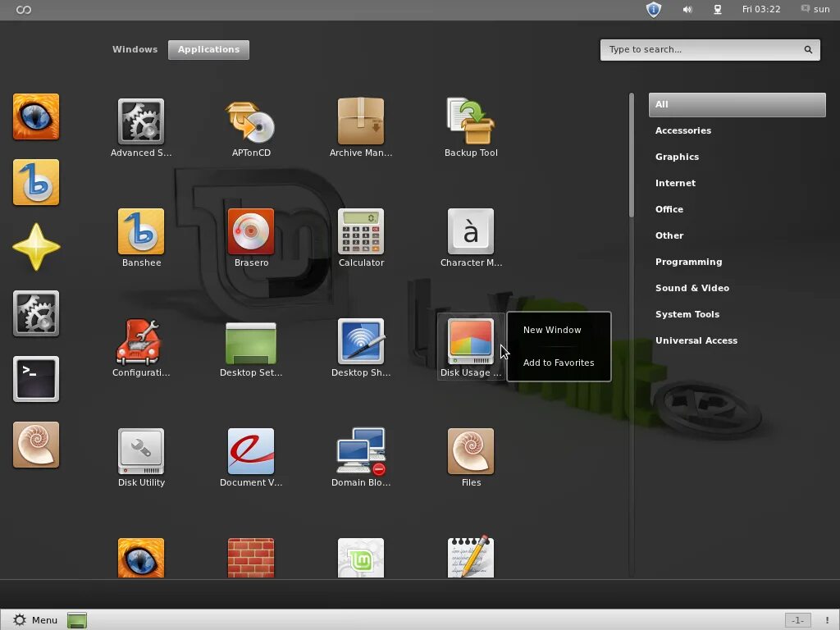Image resolution: width=840 pixels, height=630 pixels.
Task: Open Archive Manager
Action: 361,127
